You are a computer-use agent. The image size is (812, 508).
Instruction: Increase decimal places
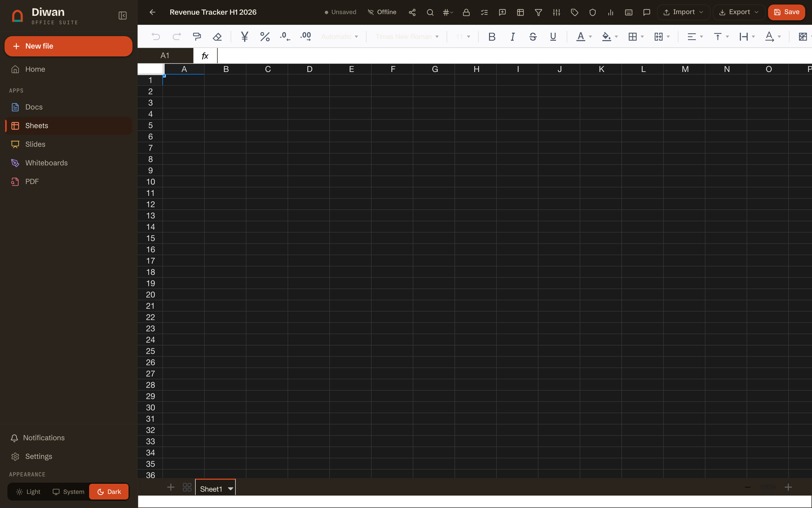(x=306, y=37)
